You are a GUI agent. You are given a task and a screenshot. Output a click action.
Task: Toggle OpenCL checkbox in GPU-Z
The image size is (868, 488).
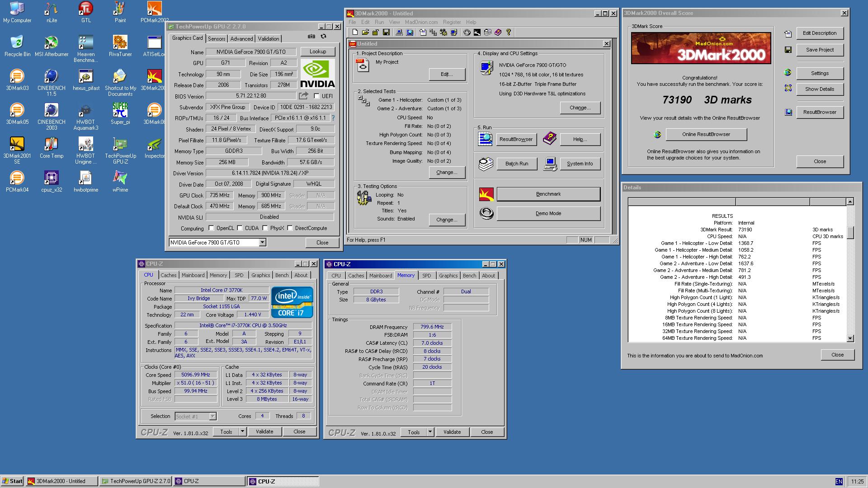(x=211, y=228)
